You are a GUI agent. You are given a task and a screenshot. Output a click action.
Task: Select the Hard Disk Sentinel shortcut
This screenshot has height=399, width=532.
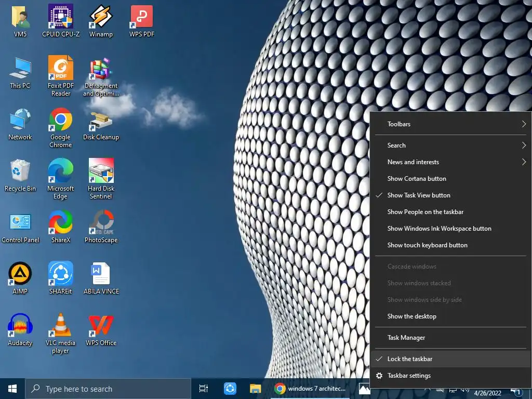pyautogui.click(x=101, y=179)
